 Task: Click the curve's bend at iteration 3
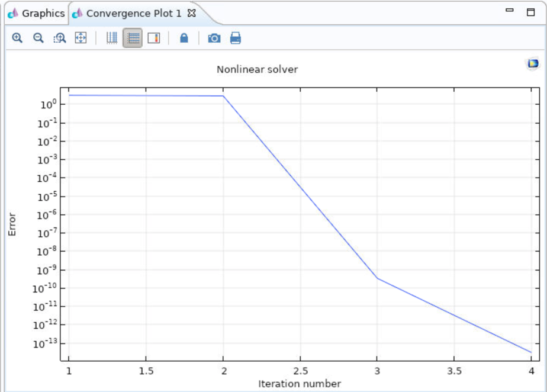pyautogui.click(x=377, y=278)
